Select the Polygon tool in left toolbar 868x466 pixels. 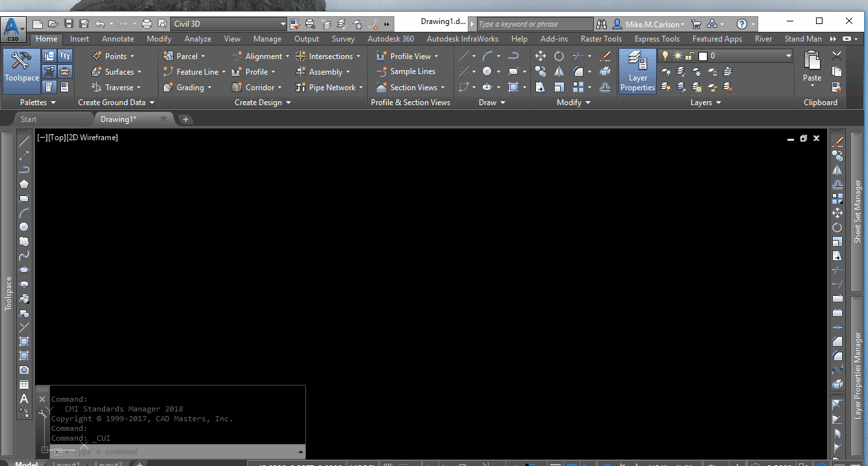click(24, 184)
